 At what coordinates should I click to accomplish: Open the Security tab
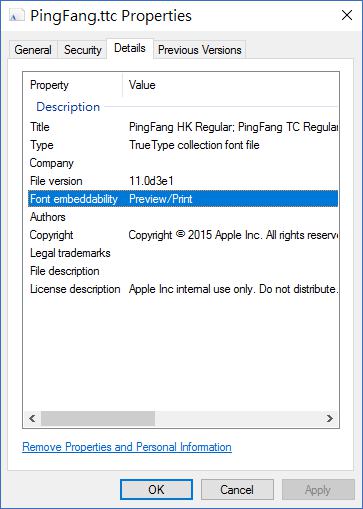pos(83,50)
